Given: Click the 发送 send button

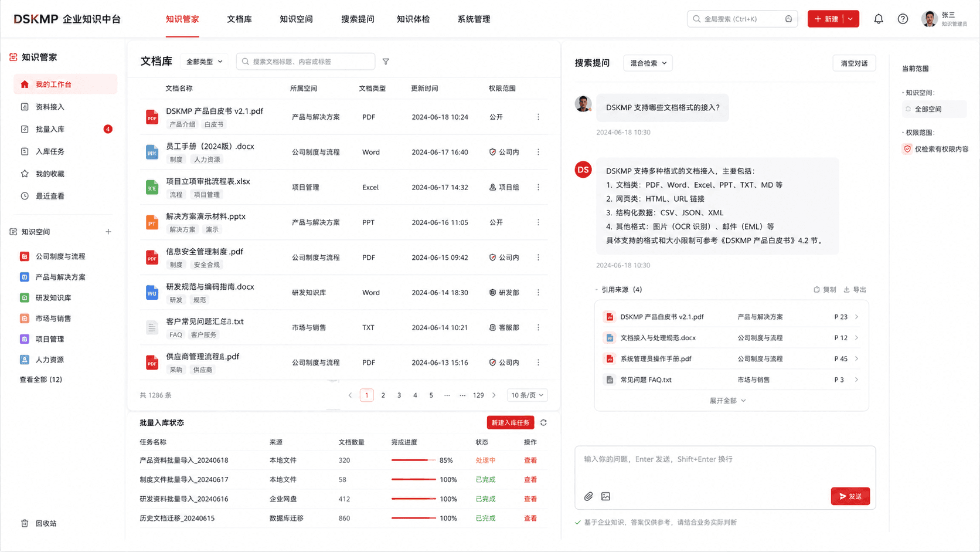Looking at the screenshot, I should pos(850,496).
